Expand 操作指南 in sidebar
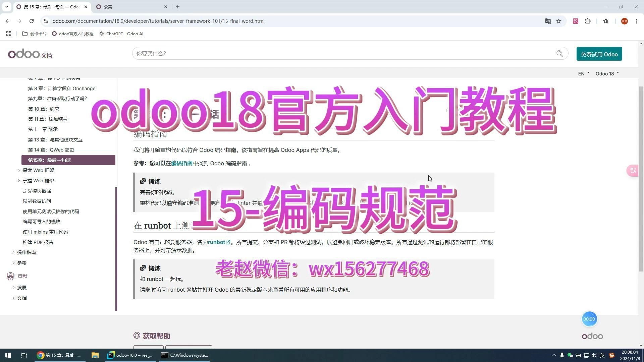Viewport: 644px width, 362px height. pyautogui.click(x=13, y=252)
